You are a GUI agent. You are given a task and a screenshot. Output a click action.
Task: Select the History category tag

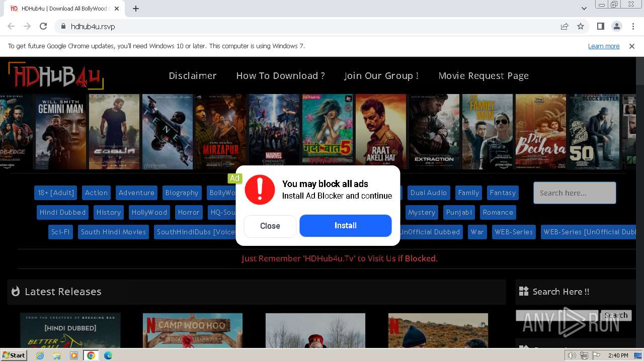click(x=109, y=212)
